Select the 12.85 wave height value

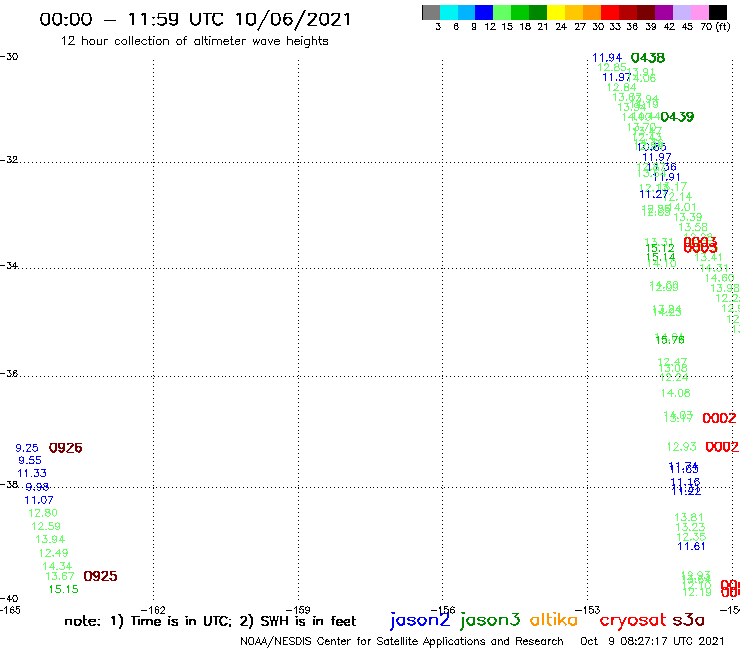[x=612, y=68]
